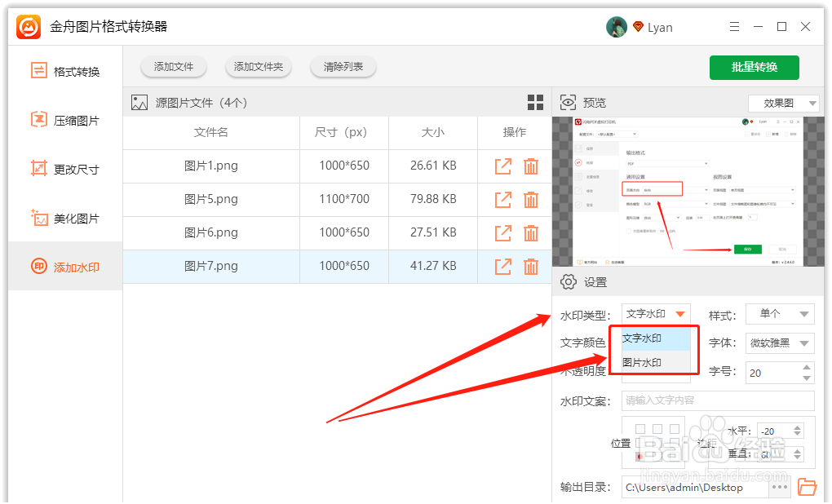Image resolution: width=832 pixels, height=504 pixels.
Task: Select top-left watermark position checkbox
Action: tap(639, 427)
